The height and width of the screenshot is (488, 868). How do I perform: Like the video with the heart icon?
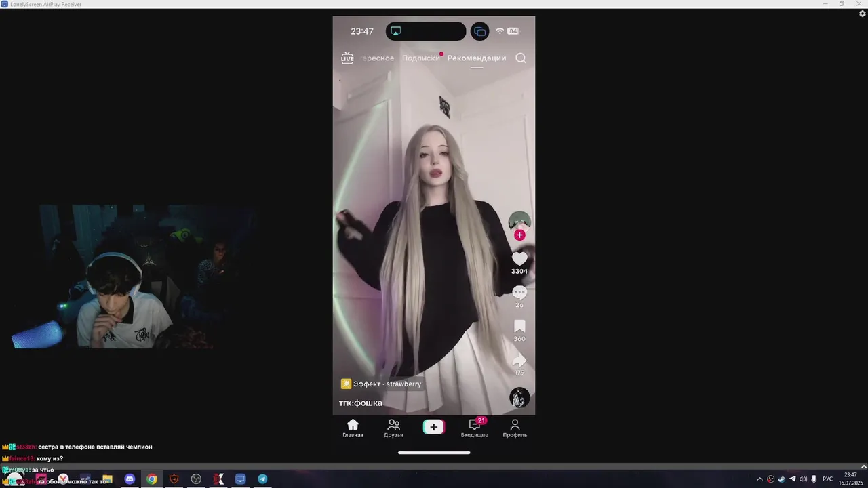519,259
